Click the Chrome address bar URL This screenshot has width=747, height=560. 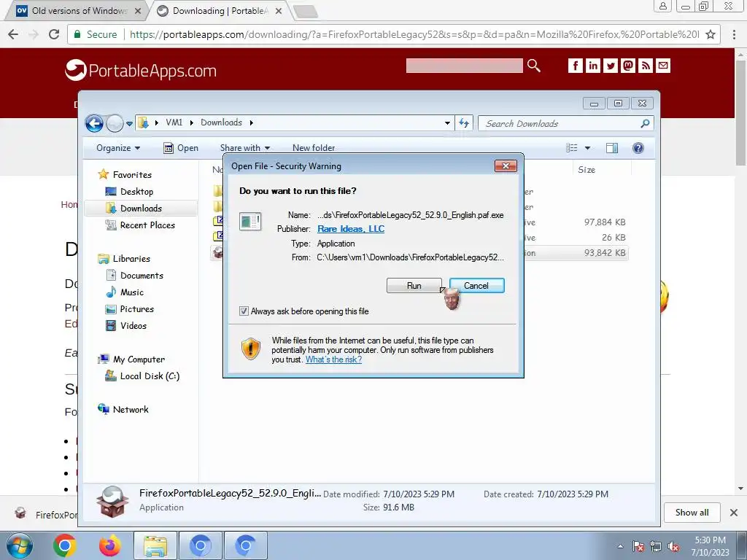tap(414, 34)
